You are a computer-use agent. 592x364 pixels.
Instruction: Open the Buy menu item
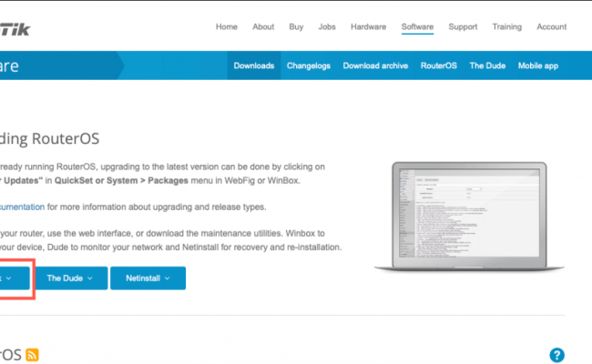click(296, 26)
